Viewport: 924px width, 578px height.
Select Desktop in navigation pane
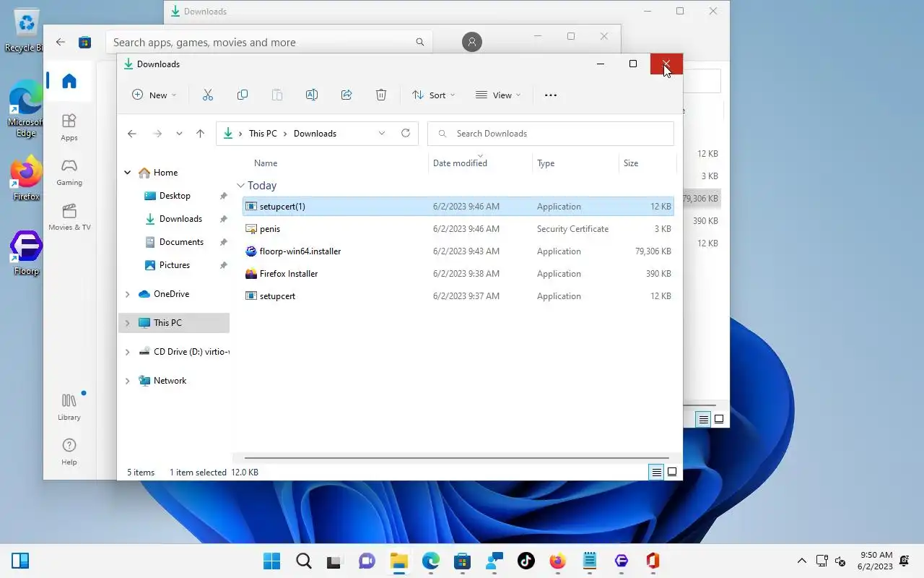[175, 196]
